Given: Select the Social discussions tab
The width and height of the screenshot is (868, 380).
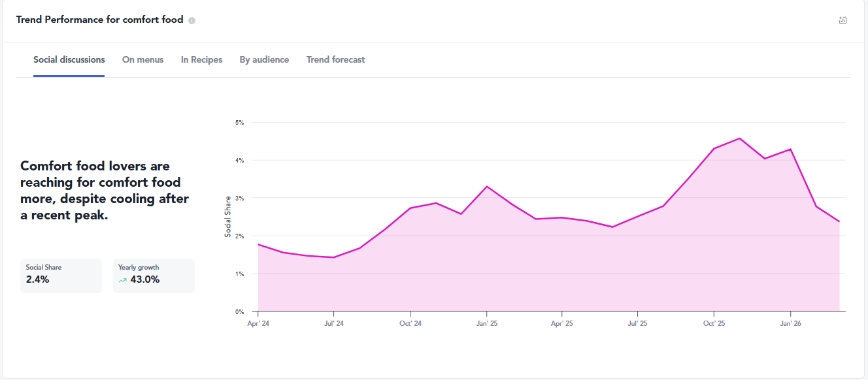Looking at the screenshot, I should coord(69,59).
